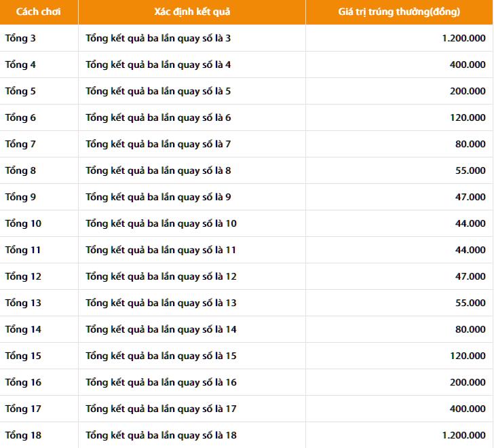Click the 200.000 prize in Tổng 5 row

tap(468, 91)
